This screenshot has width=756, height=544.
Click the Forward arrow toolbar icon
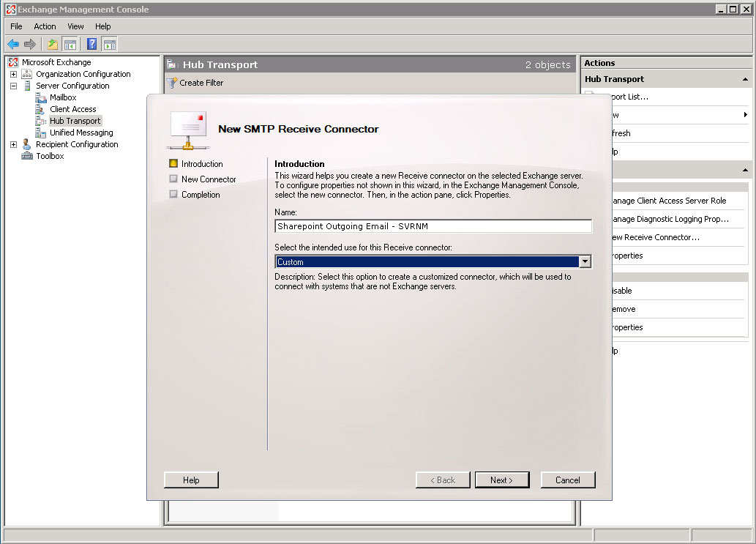pos(30,45)
